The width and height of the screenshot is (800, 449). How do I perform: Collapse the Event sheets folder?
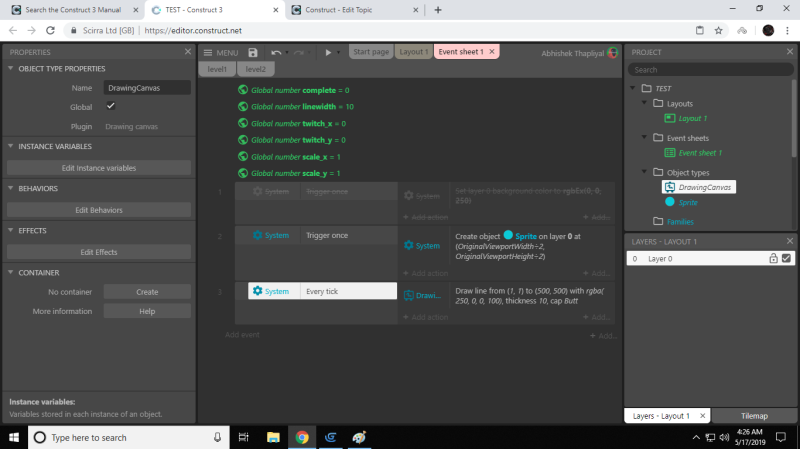point(644,137)
